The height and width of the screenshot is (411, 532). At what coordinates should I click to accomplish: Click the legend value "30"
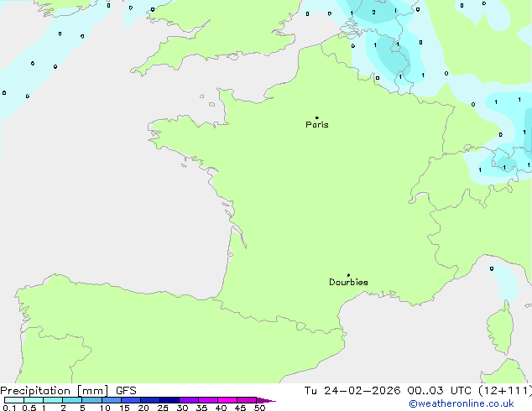coord(182,408)
